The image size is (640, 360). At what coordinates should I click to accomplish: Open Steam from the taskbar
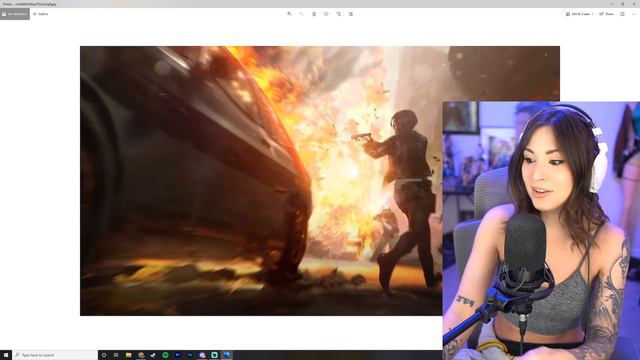153,355
